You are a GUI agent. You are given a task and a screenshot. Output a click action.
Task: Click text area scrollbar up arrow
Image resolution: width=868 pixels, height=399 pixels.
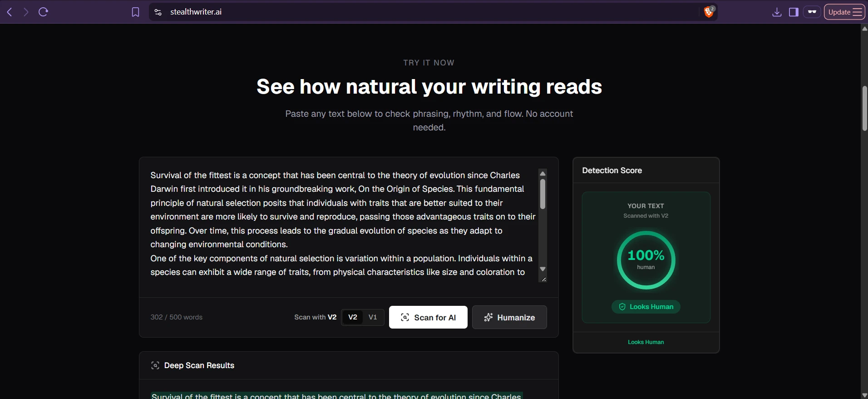click(x=542, y=174)
